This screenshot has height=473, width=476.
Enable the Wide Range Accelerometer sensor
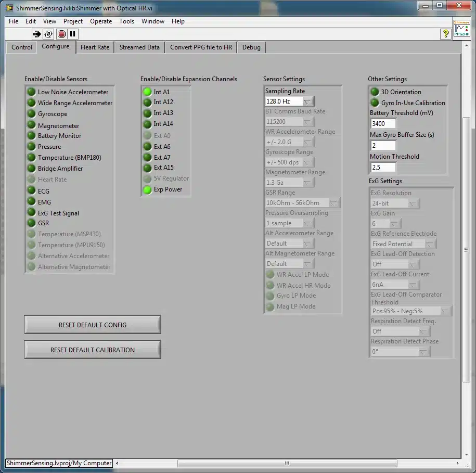[x=31, y=103]
